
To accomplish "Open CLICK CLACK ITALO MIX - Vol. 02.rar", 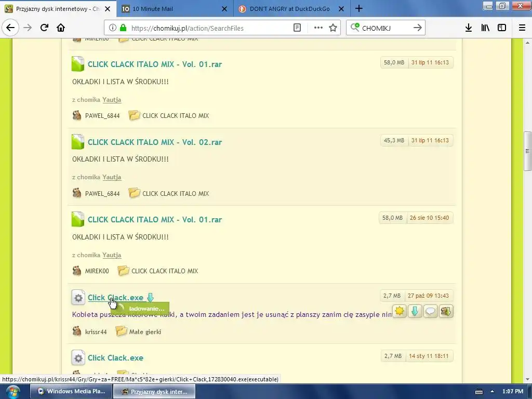I will pos(155,142).
